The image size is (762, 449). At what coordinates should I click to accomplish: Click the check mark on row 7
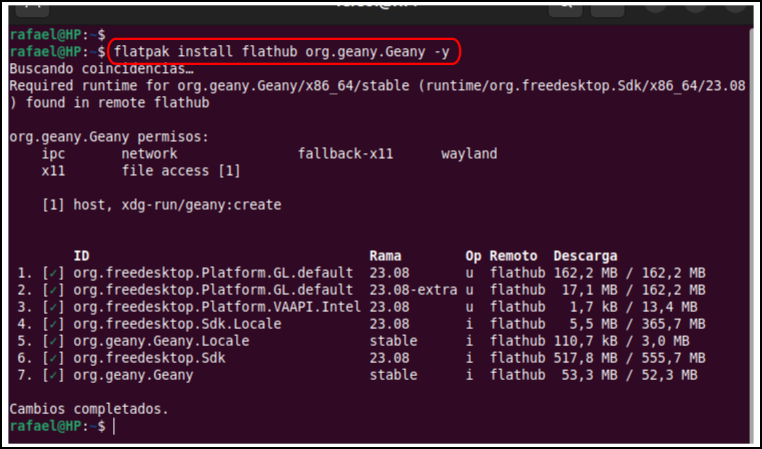click(53, 375)
